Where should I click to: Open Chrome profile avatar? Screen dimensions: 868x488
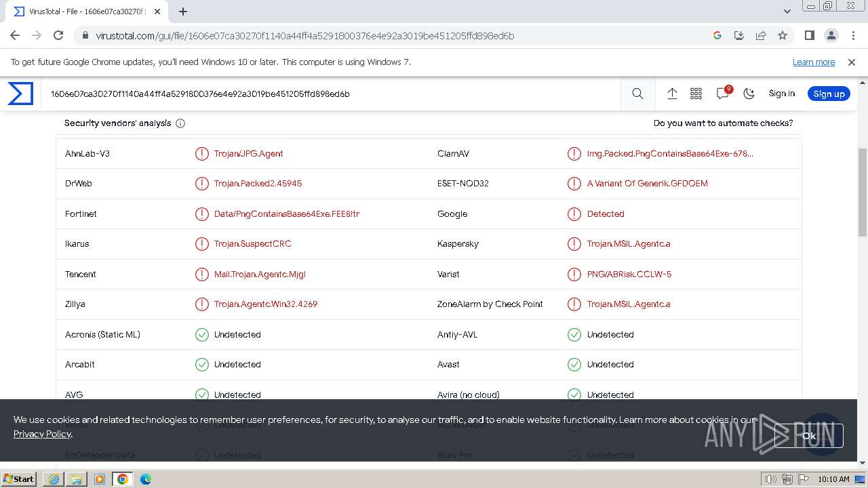(x=831, y=35)
